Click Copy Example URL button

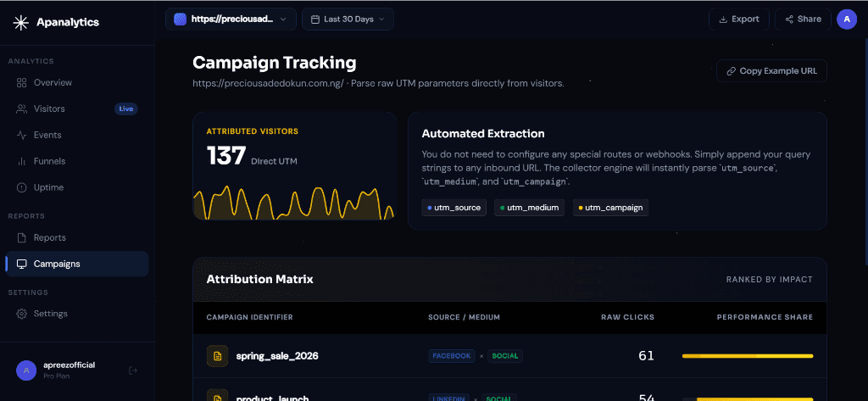click(771, 71)
